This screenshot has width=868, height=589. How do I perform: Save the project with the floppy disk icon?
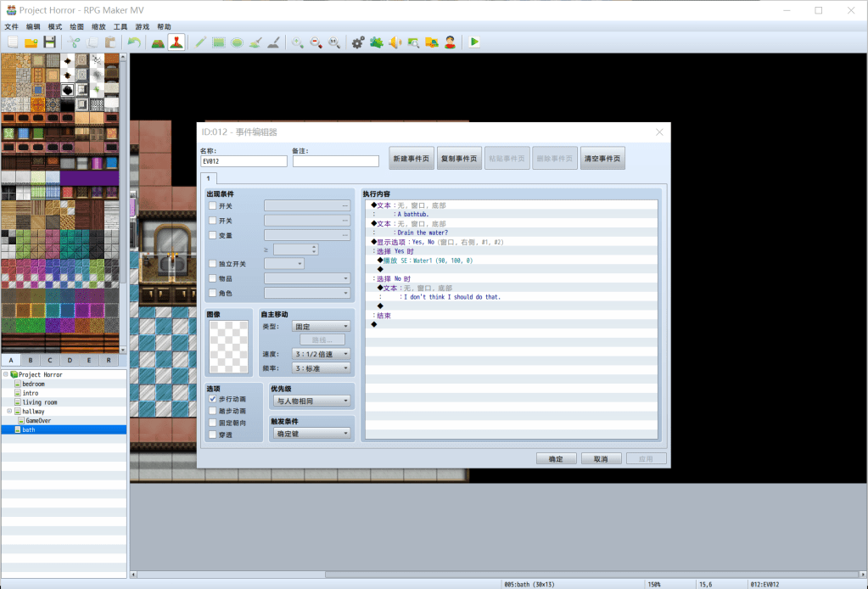(50, 42)
